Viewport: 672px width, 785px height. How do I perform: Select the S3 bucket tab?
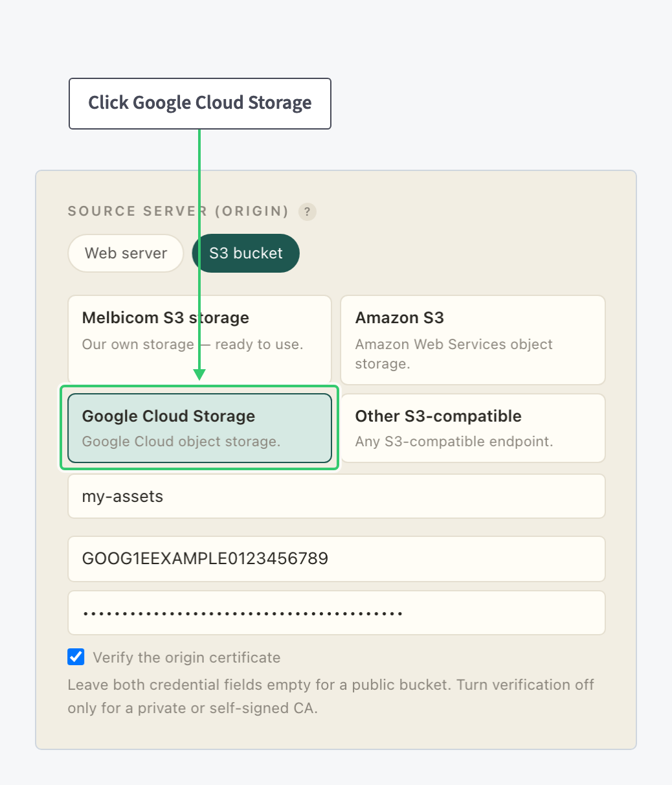(246, 253)
